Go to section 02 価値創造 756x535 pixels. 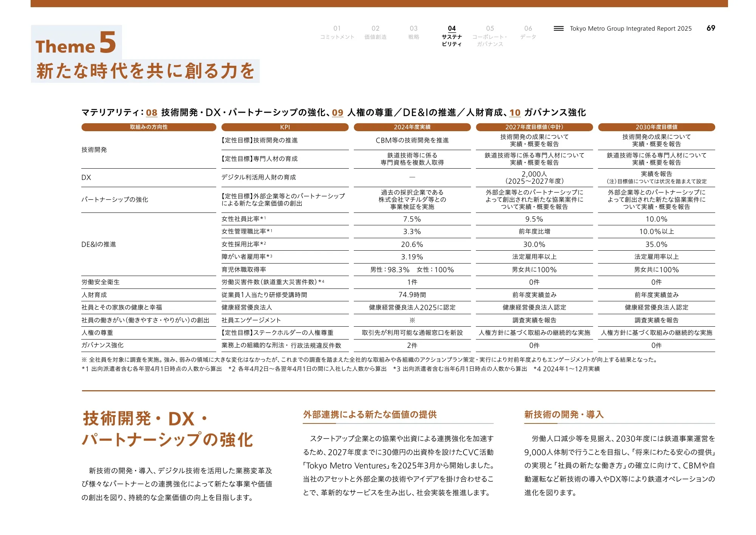375,33
